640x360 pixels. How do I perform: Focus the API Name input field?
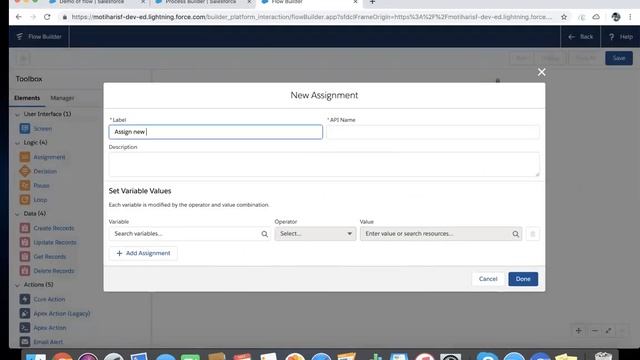click(433, 132)
